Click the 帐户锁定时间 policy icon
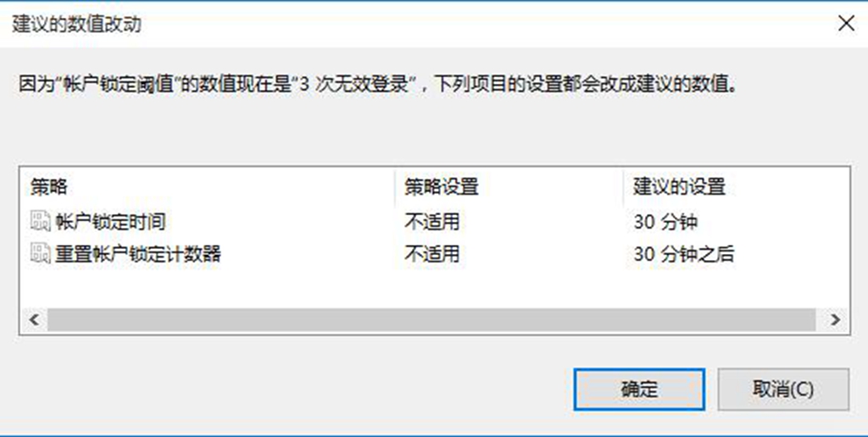Viewport: 868px width, 437px height. click(x=41, y=222)
